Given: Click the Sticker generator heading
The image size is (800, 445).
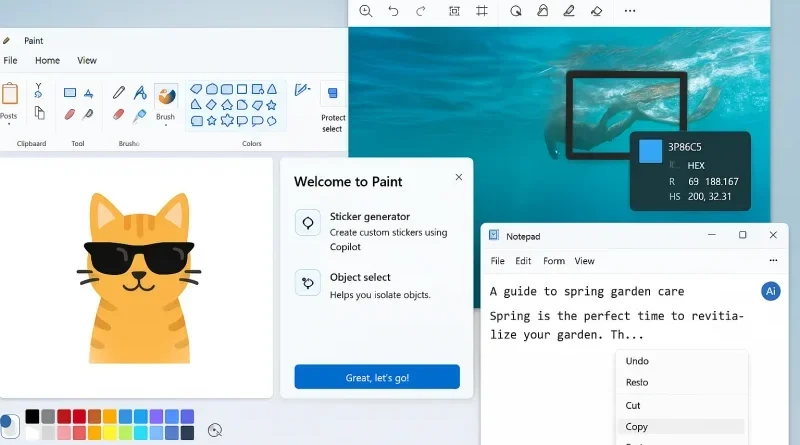Looking at the screenshot, I should (370, 216).
